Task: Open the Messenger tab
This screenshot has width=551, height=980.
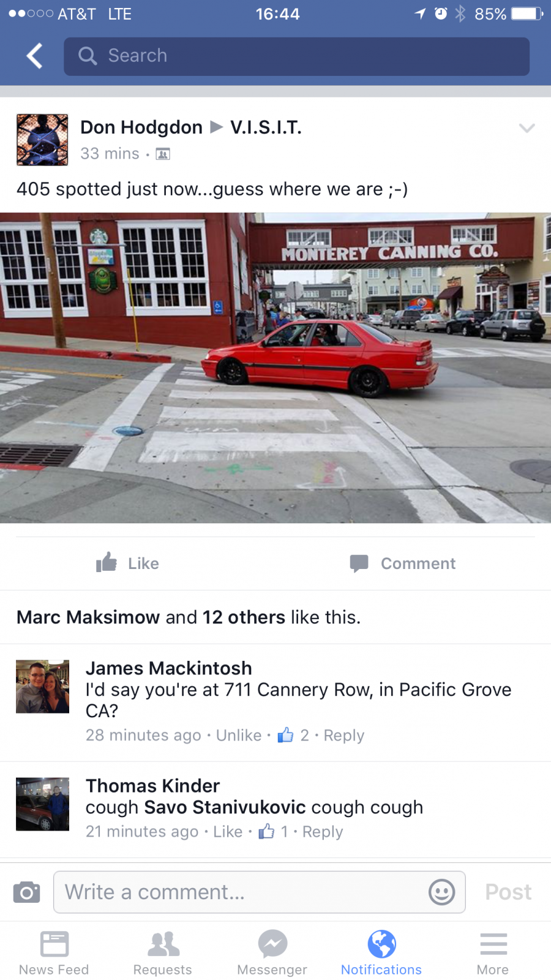Action: pos(272,953)
